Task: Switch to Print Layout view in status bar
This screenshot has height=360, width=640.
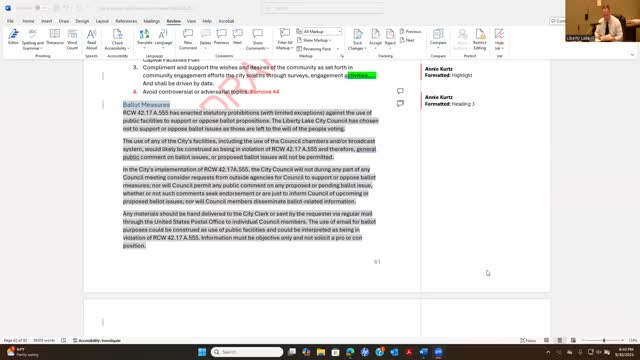Action: pos(560,340)
